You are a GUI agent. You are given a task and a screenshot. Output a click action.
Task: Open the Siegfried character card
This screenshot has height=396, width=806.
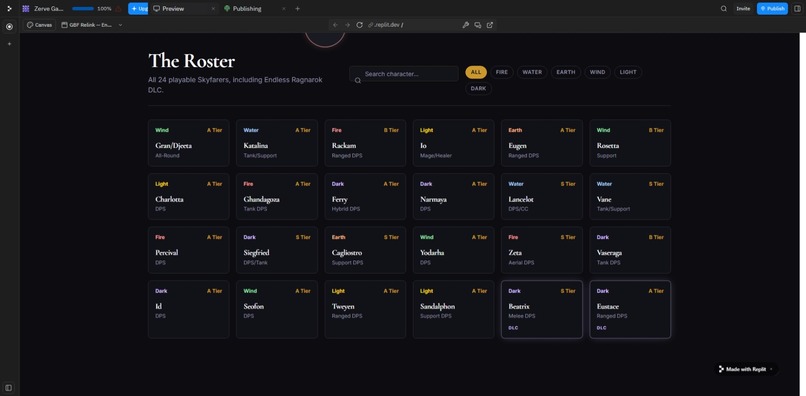277,250
